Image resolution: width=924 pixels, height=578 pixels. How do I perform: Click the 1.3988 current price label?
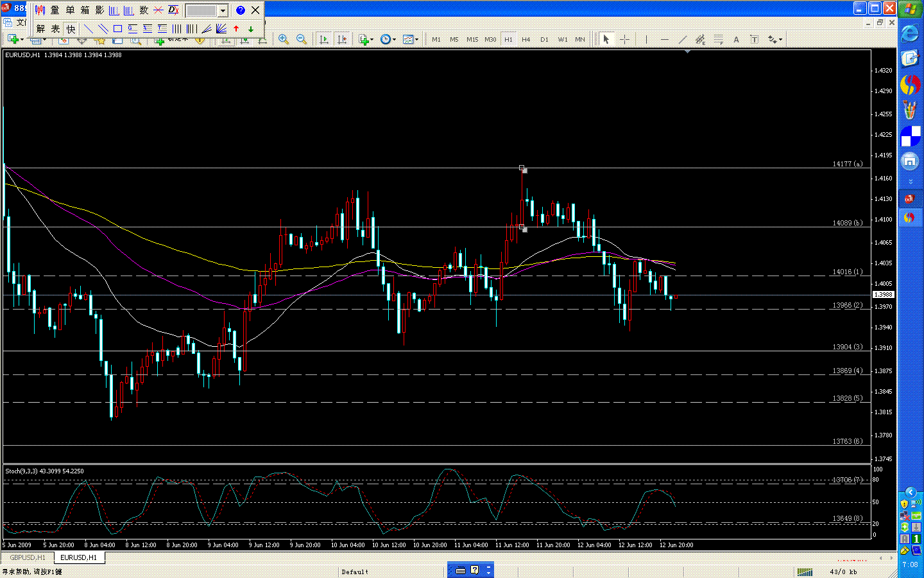884,295
